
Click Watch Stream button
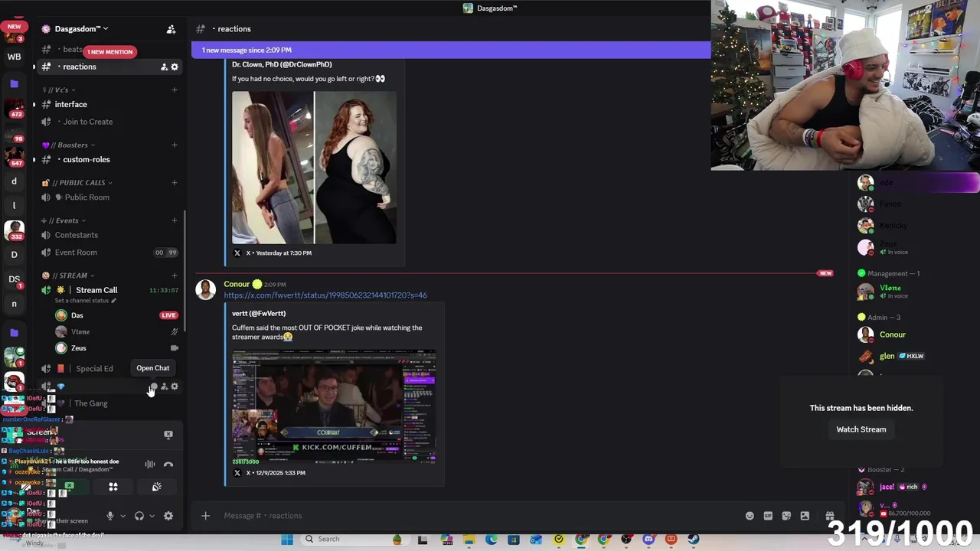tap(861, 429)
